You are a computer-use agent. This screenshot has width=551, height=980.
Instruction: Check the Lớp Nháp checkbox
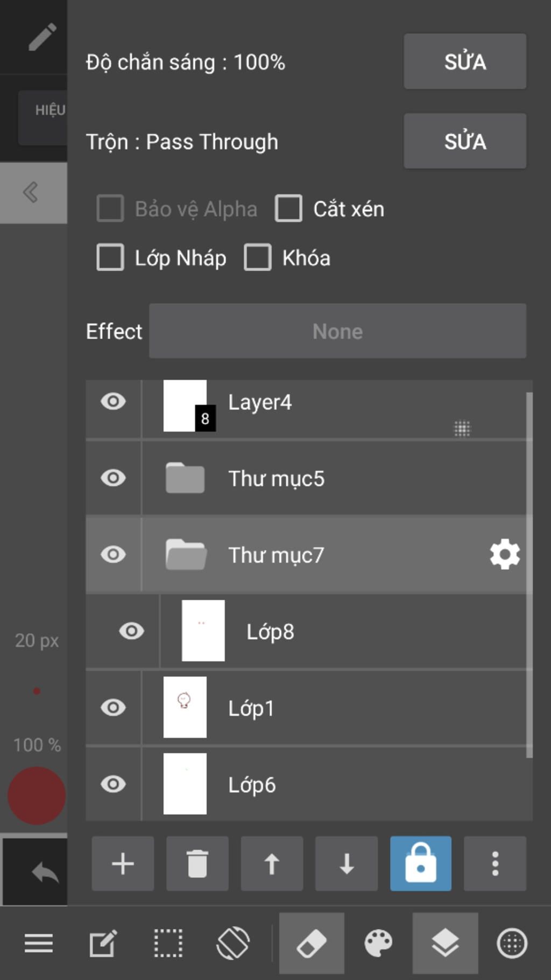[x=110, y=257]
